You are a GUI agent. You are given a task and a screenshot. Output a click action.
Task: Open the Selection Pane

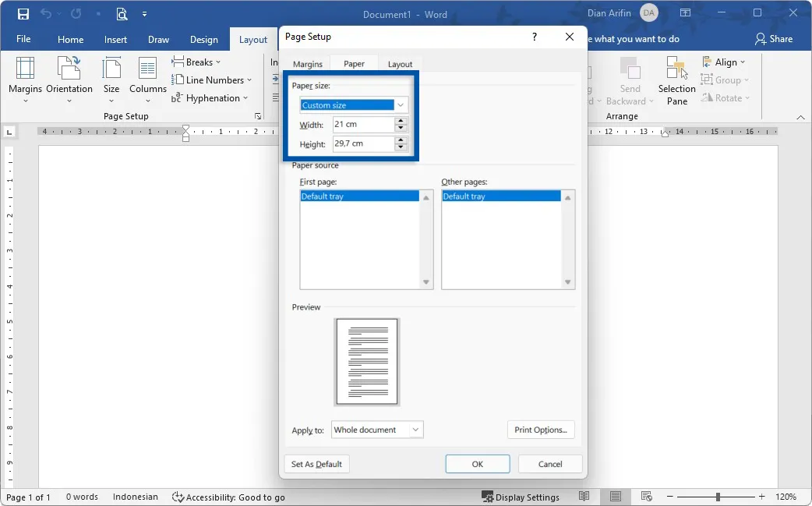click(x=676, y=80)
